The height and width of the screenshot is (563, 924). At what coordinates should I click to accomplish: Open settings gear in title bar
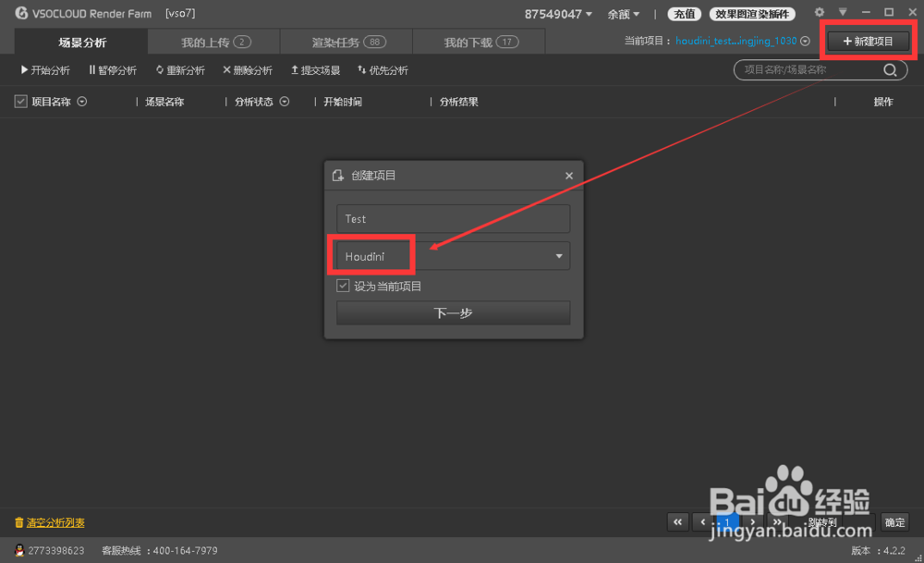819,12
